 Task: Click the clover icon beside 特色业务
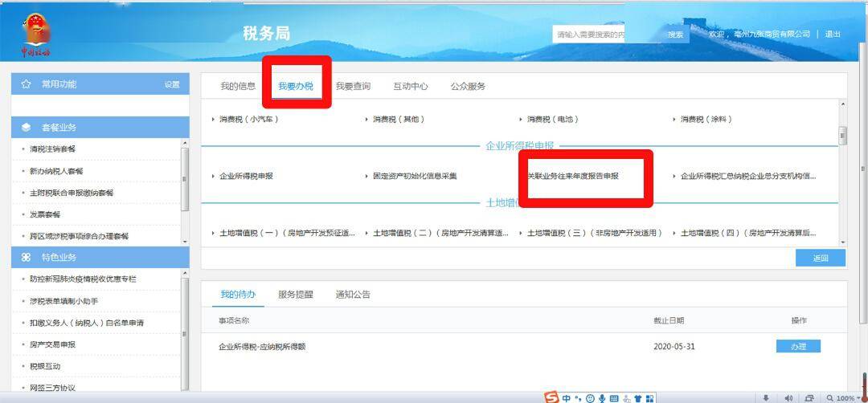27,258
